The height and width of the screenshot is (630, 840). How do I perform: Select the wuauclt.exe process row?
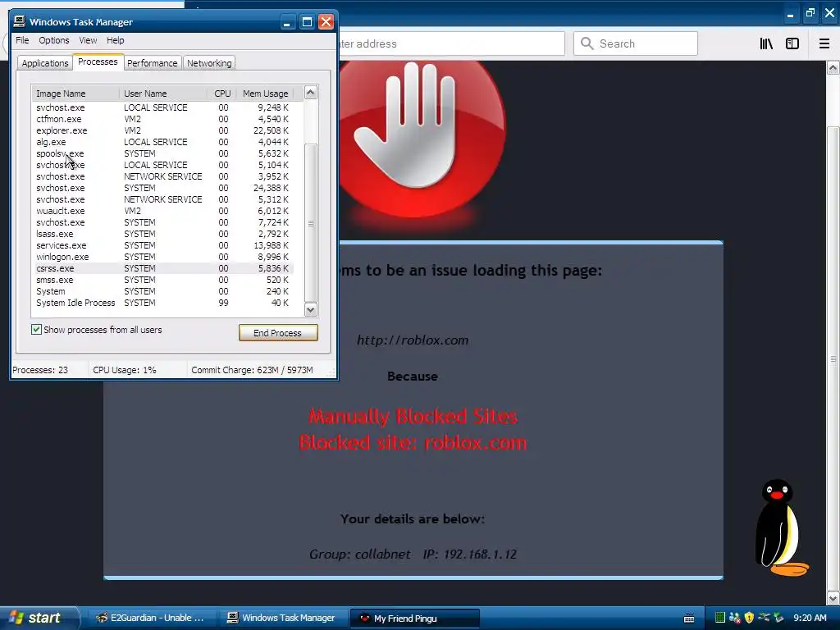tap(163, 211)
